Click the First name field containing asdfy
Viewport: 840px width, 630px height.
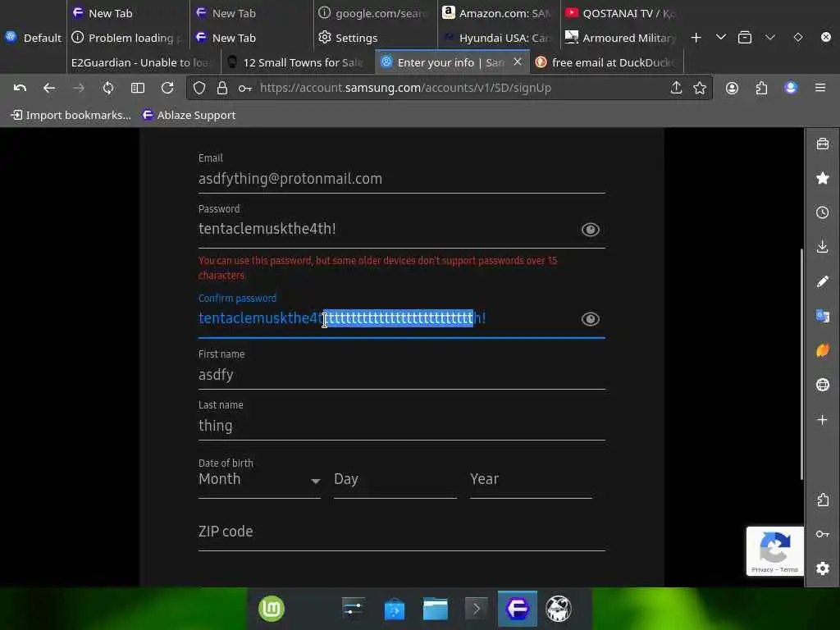coord(401,375)
